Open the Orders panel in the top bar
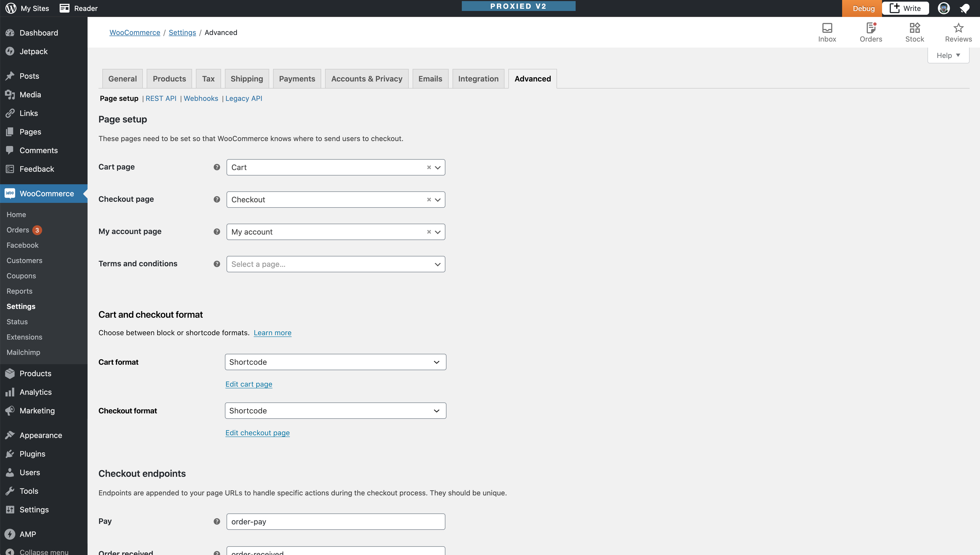 coord(871,33)
